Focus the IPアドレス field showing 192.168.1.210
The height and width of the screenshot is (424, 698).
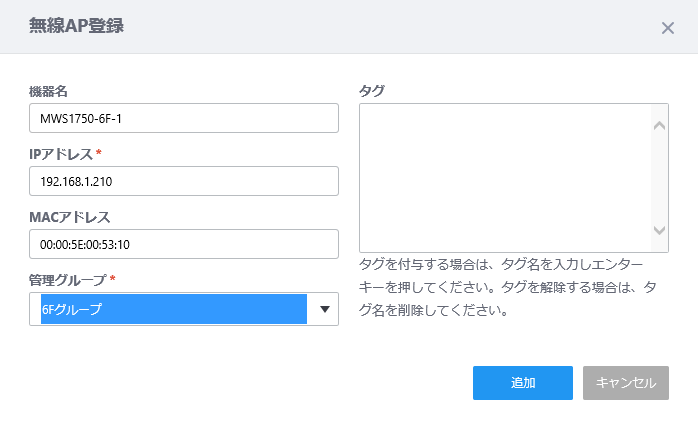pos(184,181)
